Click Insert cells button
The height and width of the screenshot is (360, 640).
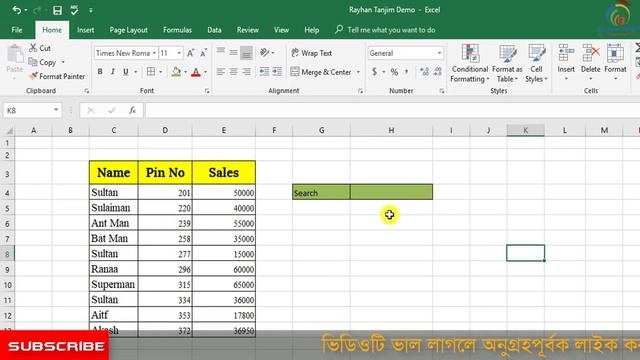(566, 62)
